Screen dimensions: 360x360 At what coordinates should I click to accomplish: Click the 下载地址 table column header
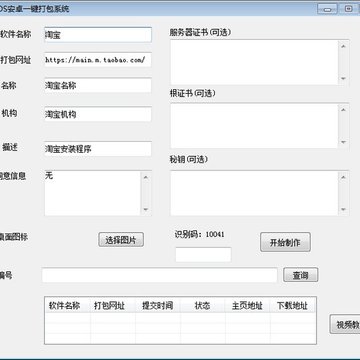293,305
